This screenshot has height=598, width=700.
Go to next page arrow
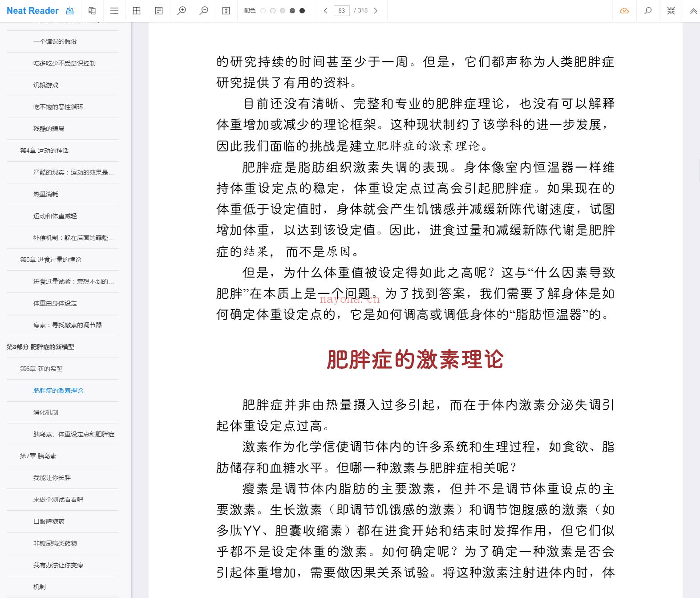(x=376, y=11)
